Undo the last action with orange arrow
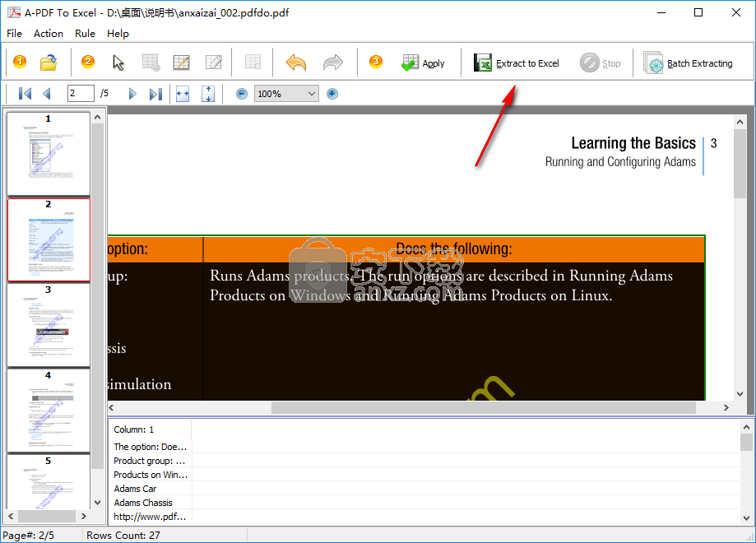Screen dimensions: 756x543 [296, 63]
